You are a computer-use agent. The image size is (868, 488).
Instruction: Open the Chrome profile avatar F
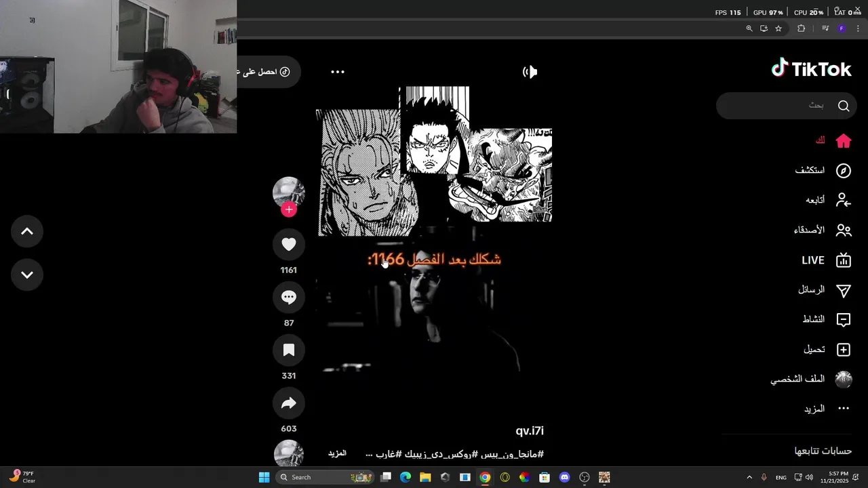[842, 28]
